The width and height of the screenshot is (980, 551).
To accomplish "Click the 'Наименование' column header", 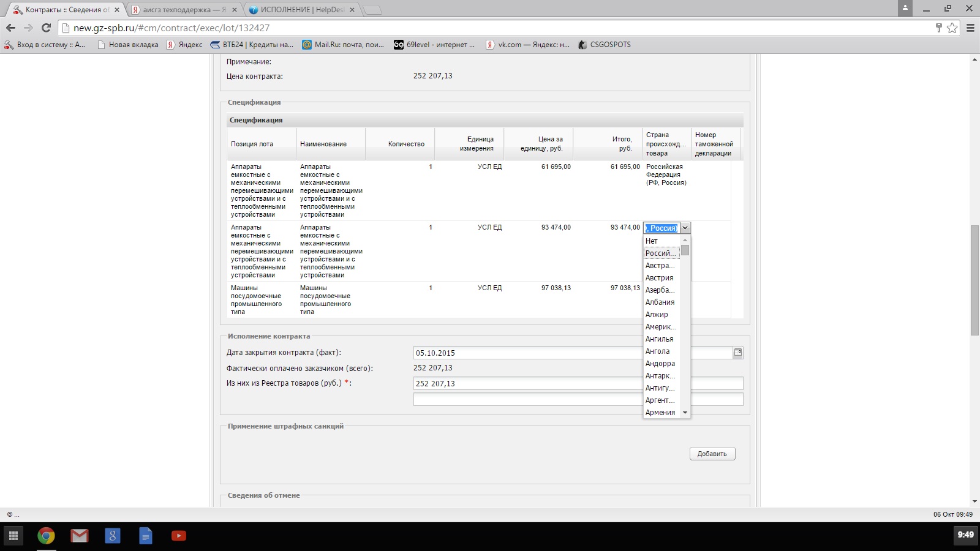I will [x=331, y=144].
